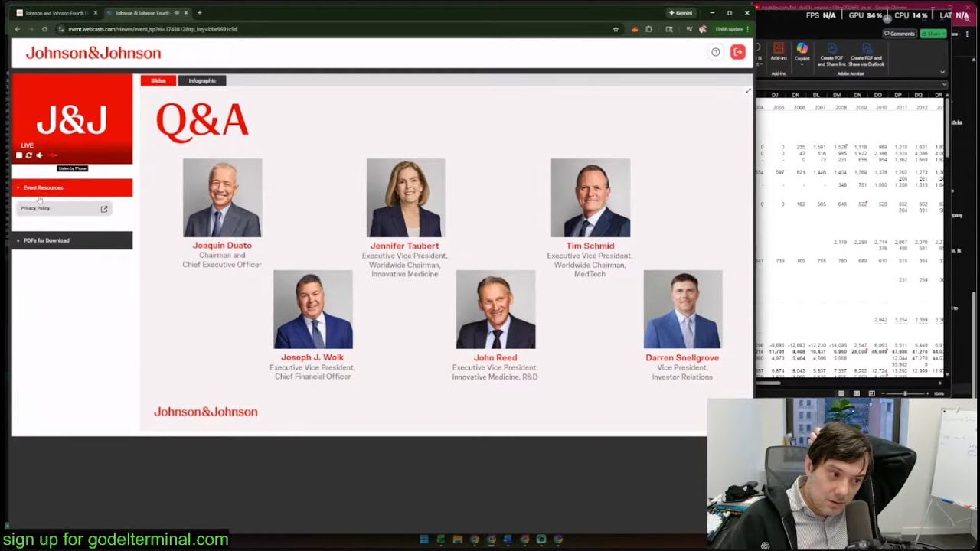The height and width of the screenshot is (551, 980).
Task: Switch to Page Break Preview in Excel
Action: (871, 393)
